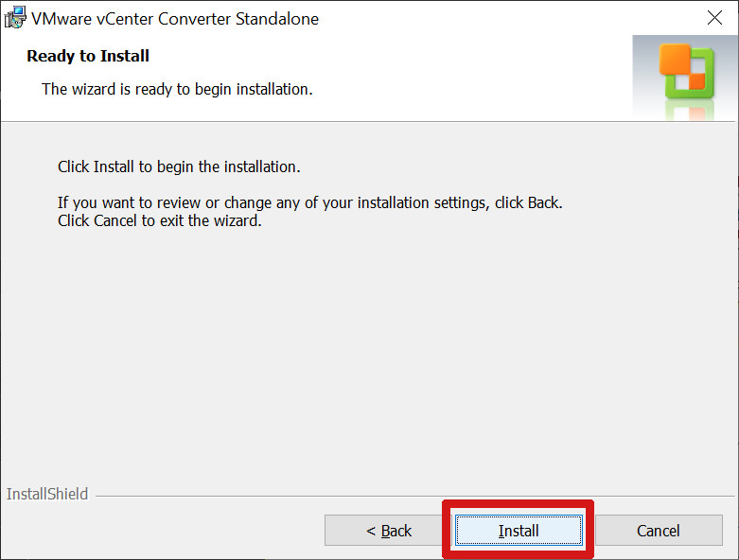This screenshot has width=739, height=560.
Task: Click the InstallShield label
Action: pyautogui.click(x=47, y=494)
